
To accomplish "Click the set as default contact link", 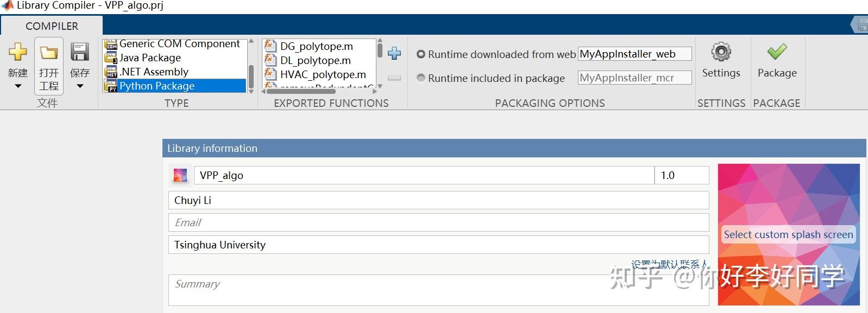I will [x=669, y=264].
